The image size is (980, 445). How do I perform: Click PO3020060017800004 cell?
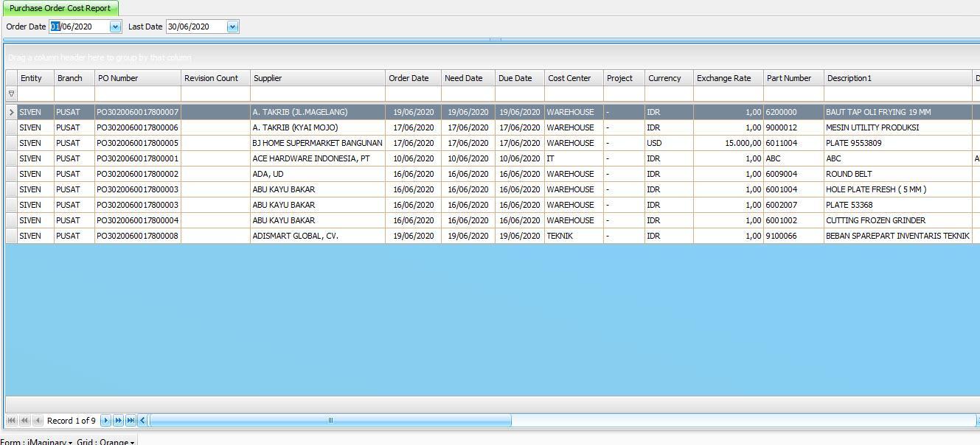click(x=138, y=220)
